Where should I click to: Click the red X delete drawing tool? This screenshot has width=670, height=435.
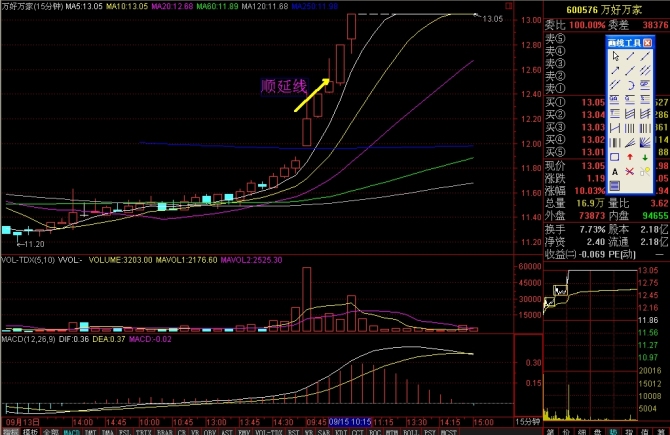pyautogui.click(x=629, y=172)
